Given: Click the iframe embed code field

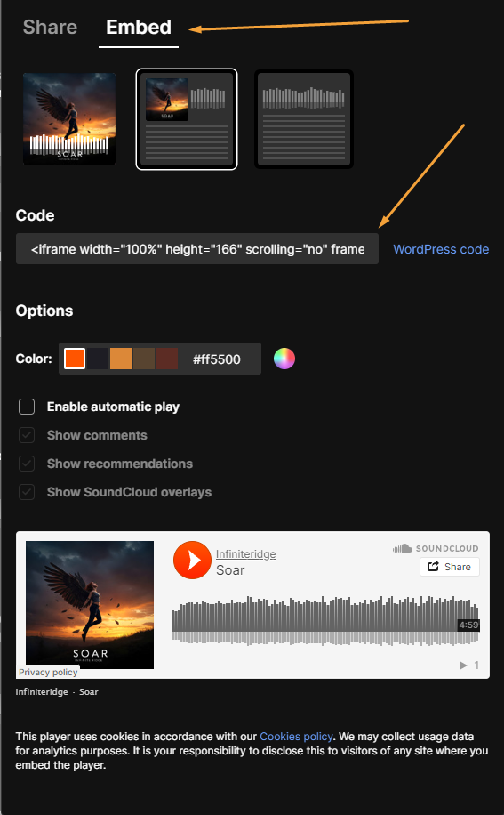Looking at the screenshot, I should [197, 249].
